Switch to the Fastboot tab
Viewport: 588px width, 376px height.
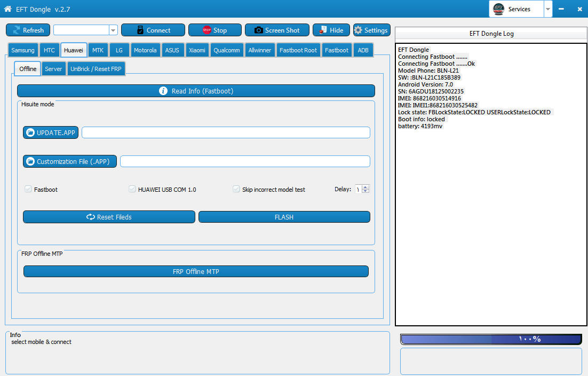point(337,50)
